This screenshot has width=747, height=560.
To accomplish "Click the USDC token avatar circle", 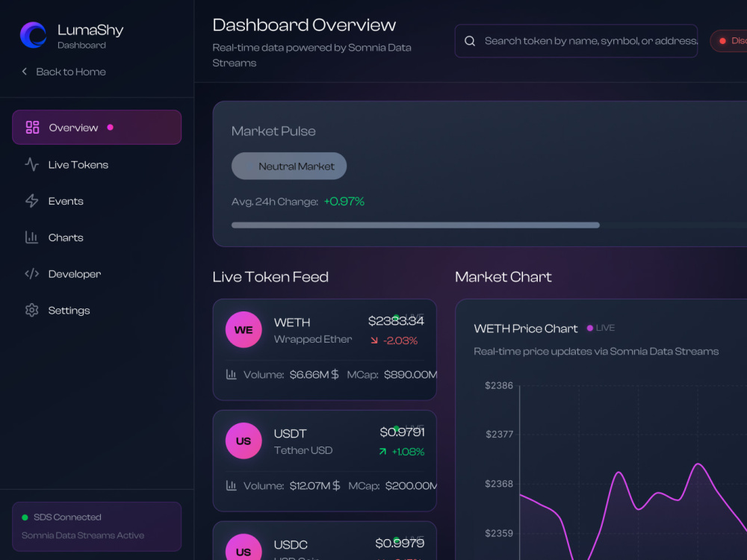I will (x=244, y=547).
